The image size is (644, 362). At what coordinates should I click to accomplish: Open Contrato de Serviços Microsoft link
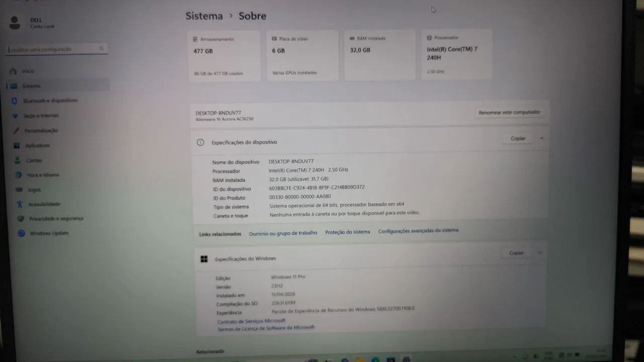251,321
